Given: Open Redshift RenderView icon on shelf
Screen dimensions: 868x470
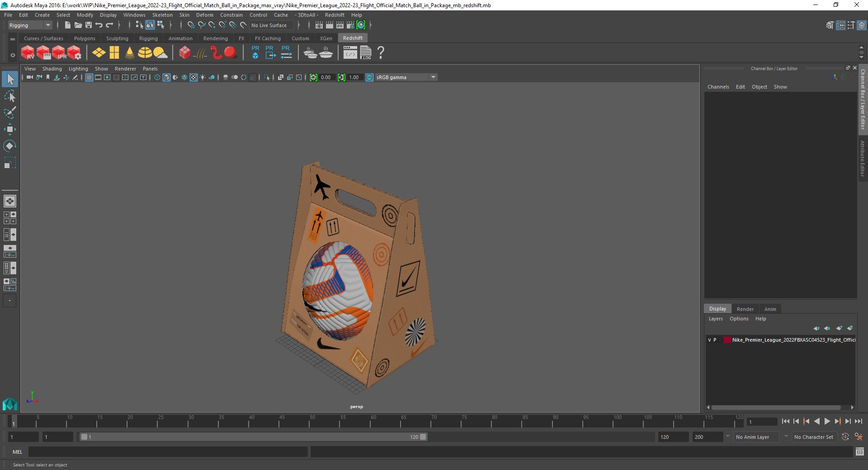Looking at the screenshot, I should click(28, 52).
